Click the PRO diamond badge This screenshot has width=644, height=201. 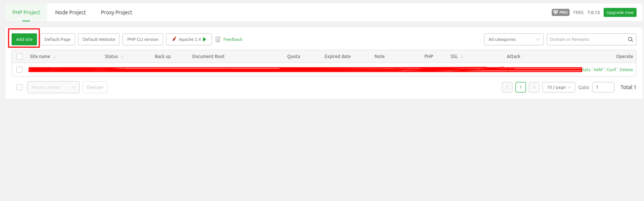[x=560, y=12]
